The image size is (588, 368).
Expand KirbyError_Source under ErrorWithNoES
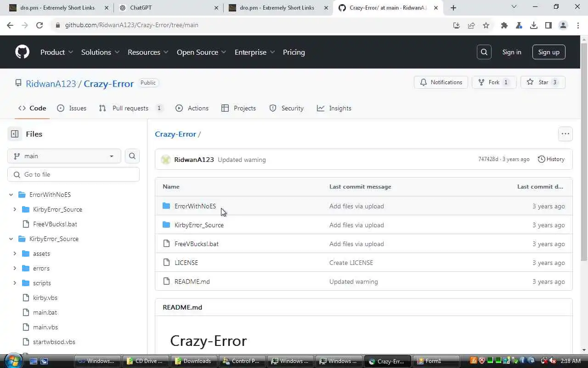(x=15, y=209)
